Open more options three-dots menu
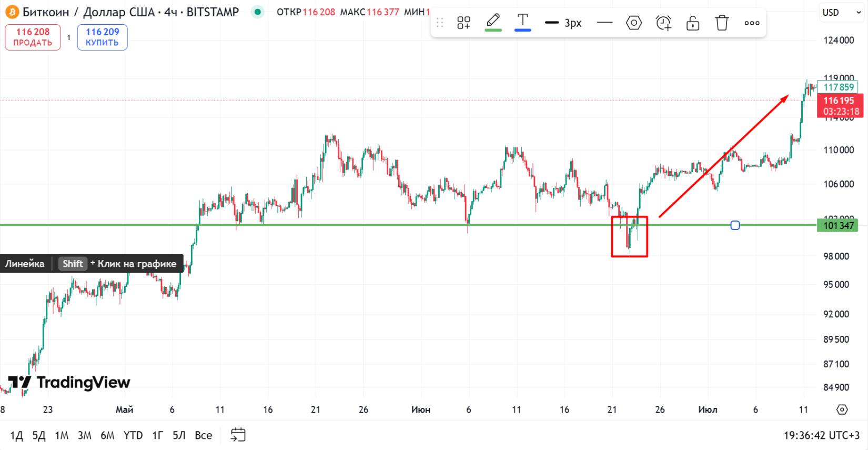Image resolution: width=868 pixels, height=450 pixels. click(x=752, y=23)
